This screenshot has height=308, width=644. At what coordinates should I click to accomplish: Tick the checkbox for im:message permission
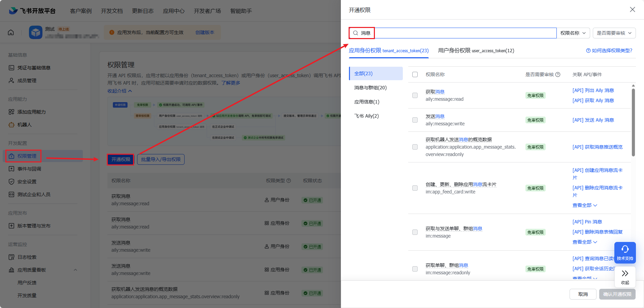click(415, 232)
